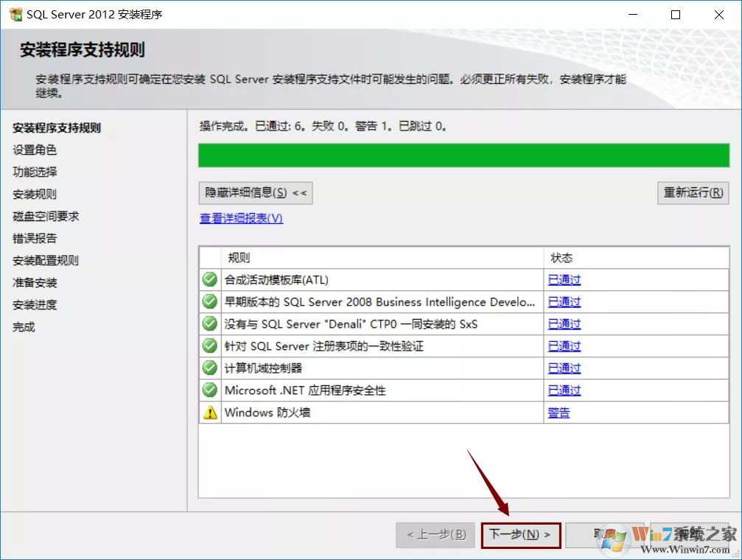
Task: Click the disabled 上一步(B) button
Action: pos(435,535)
